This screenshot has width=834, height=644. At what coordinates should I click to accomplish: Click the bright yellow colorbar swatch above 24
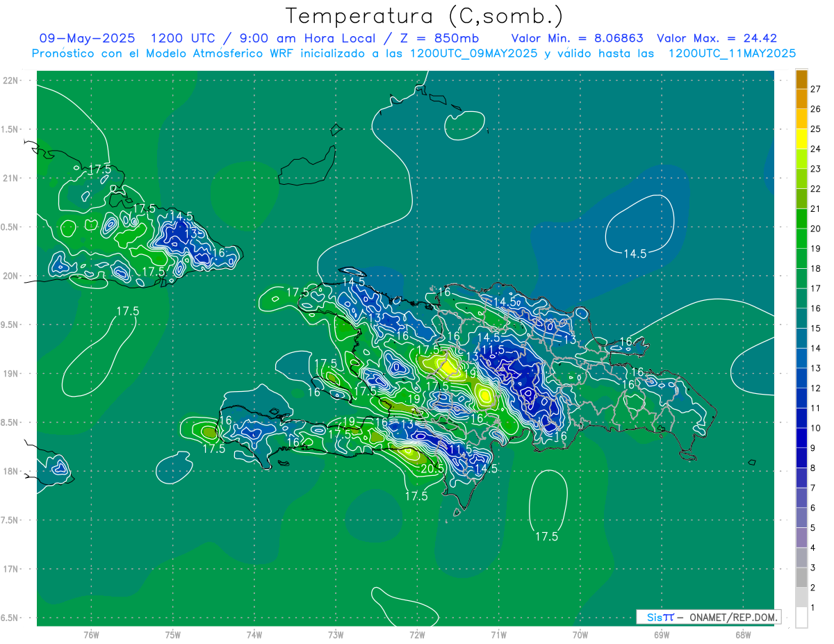[801, 138]
